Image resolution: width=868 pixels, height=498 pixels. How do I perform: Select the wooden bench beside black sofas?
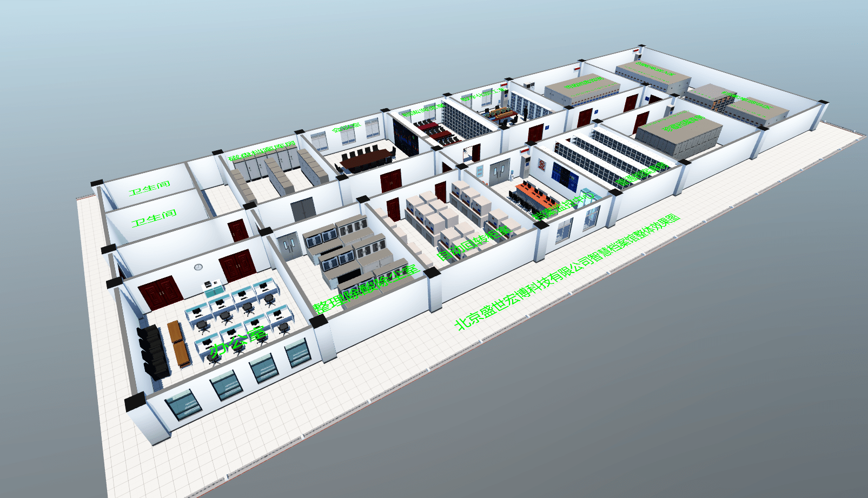(x=178, y=343)
